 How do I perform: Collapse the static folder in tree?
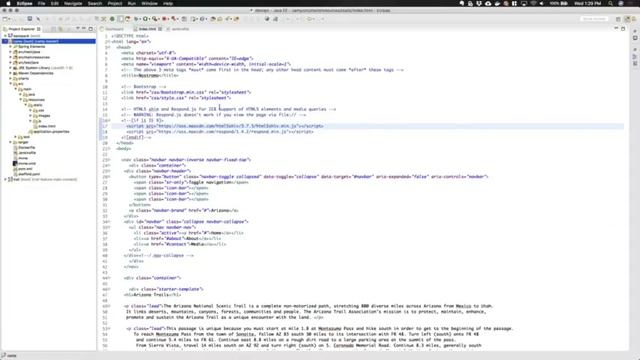(x=25, y=105)
